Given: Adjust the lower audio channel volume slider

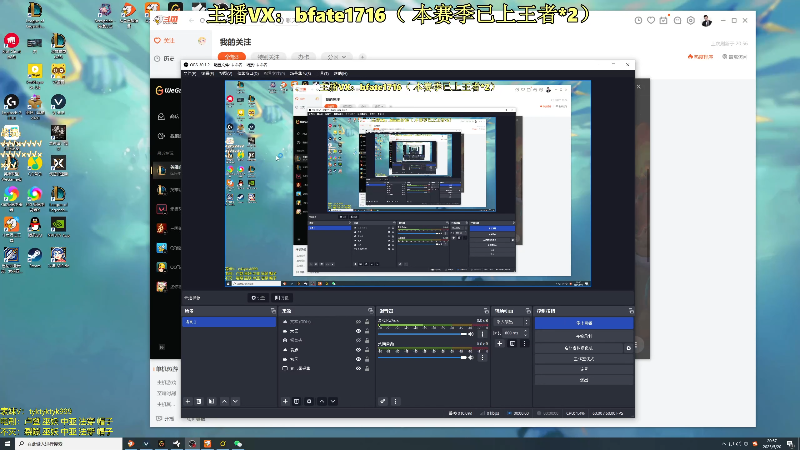Looking at the screenshot, I should tap(422, 358).
